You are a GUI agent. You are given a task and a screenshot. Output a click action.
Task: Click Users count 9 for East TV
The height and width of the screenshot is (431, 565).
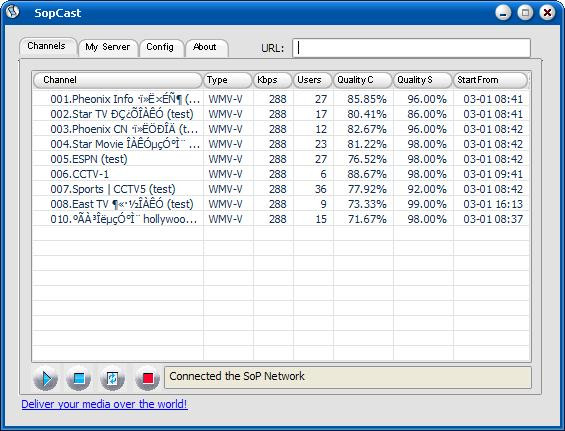(x=324, y=204)
